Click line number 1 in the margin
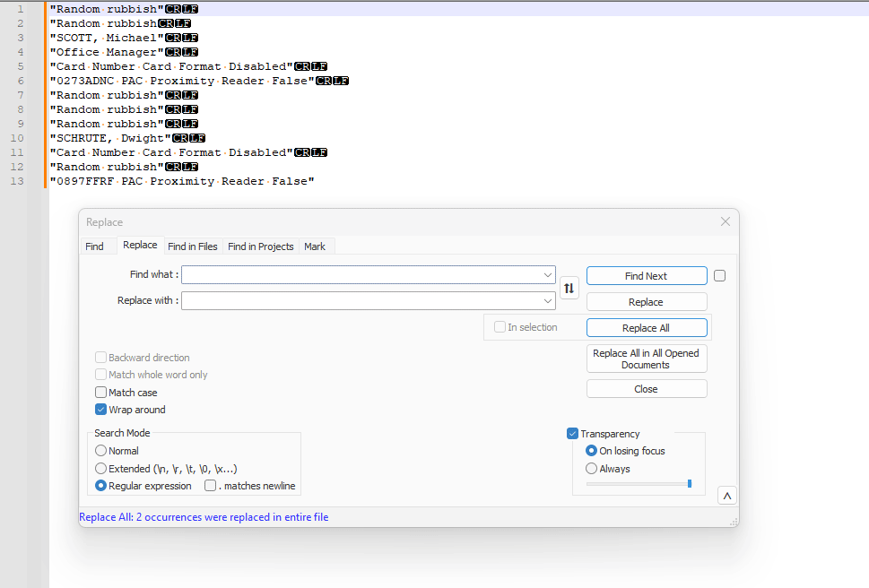869x588 pixels. (x=21, y=9)
